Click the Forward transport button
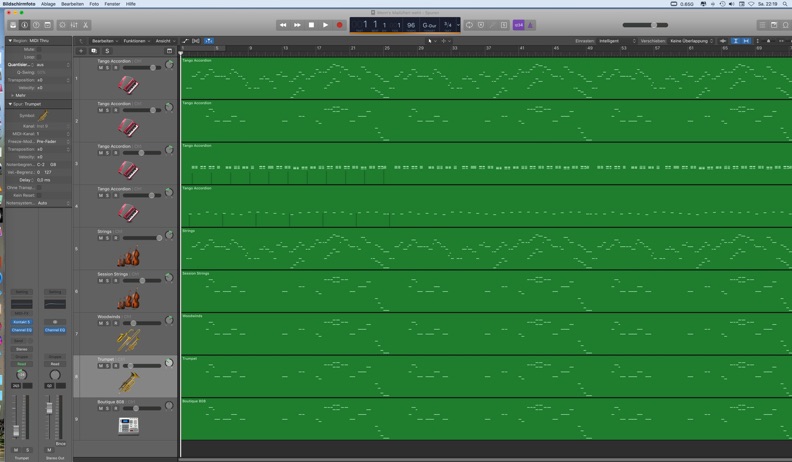The width and height of the screenshot is (792, 462). pos(297,25)
